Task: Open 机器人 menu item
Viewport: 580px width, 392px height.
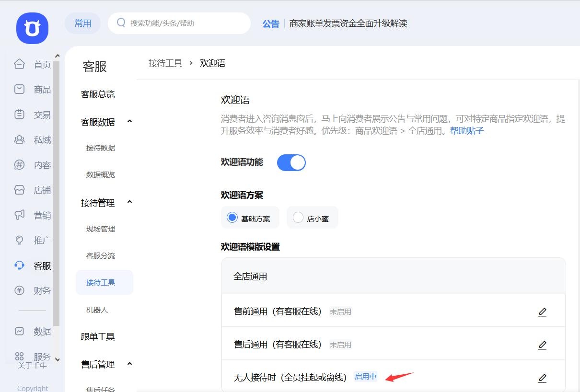Action: coord(97,310)
